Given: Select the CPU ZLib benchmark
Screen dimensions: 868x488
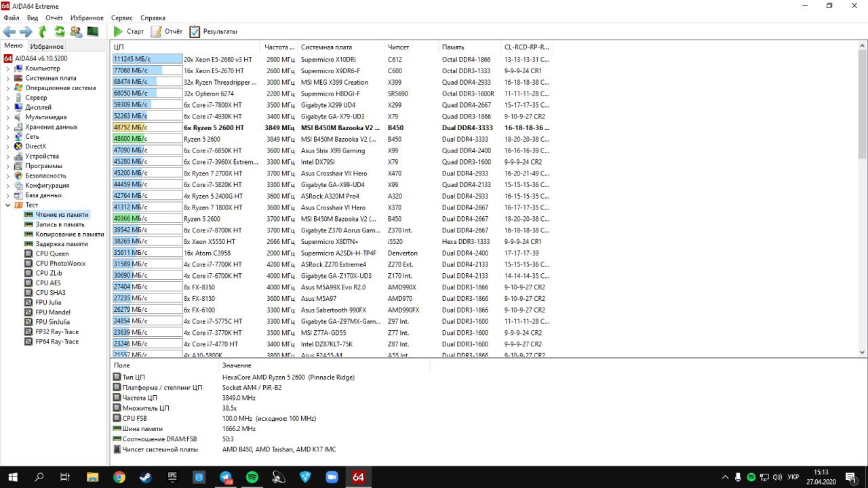Looking at the screenshot, I should [49, 273].
